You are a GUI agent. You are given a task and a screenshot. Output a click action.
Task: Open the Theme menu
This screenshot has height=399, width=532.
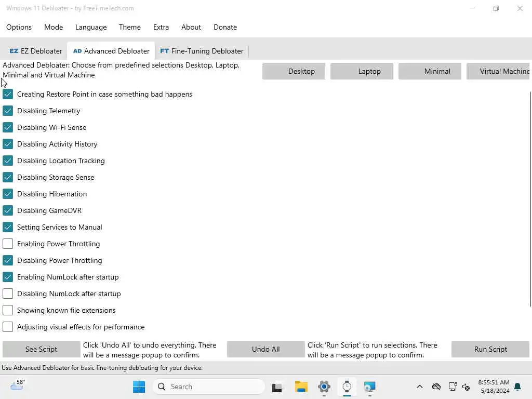(x=129, y=27)
